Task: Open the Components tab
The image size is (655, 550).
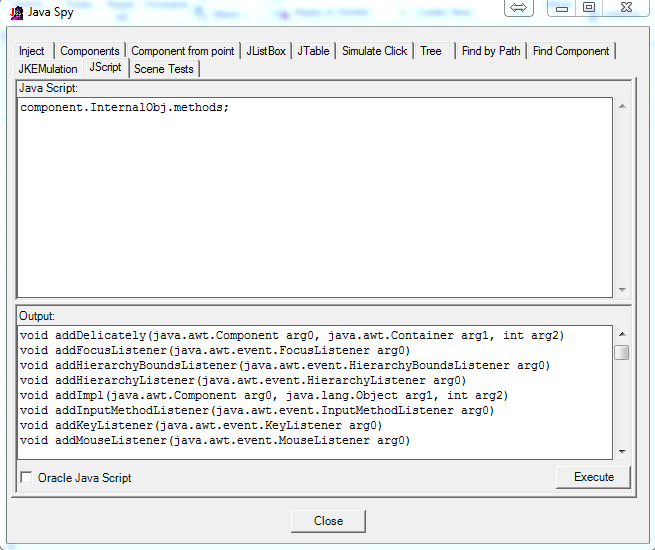Action: click(90, 51)
